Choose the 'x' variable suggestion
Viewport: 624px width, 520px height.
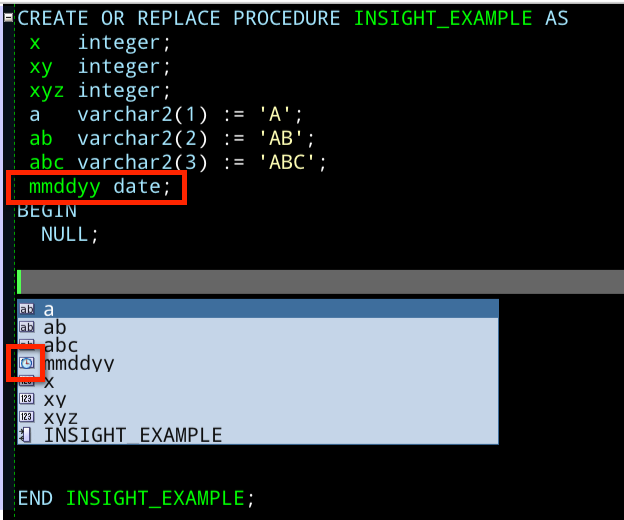click(x=257, y=381)
